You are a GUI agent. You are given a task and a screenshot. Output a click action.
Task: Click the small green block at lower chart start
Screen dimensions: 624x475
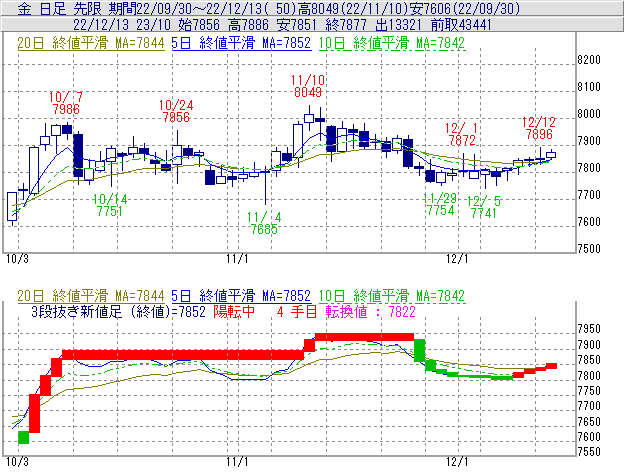[x=23, y=437]
